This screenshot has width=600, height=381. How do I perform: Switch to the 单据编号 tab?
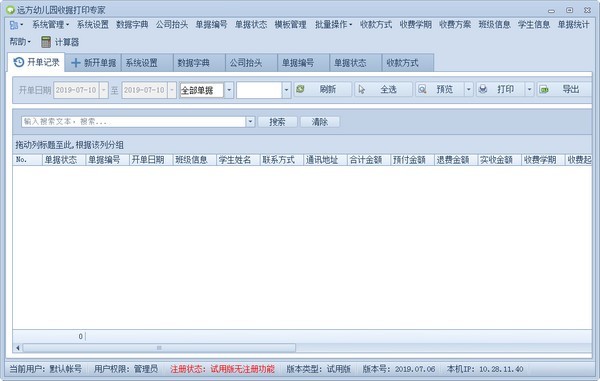point(303,63)
